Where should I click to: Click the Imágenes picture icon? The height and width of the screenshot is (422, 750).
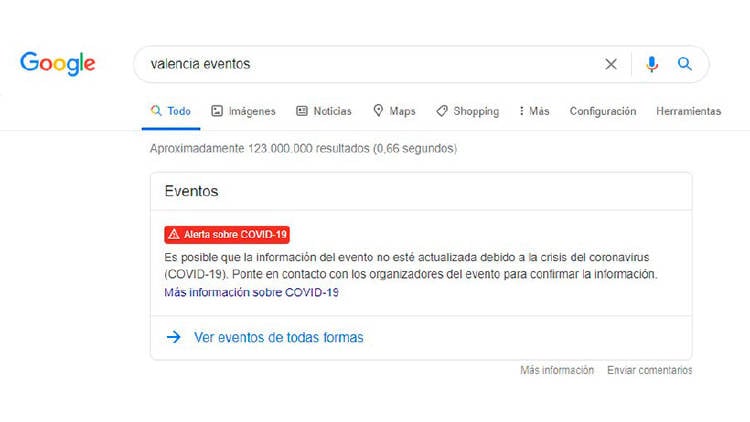(x=217, y=111)
